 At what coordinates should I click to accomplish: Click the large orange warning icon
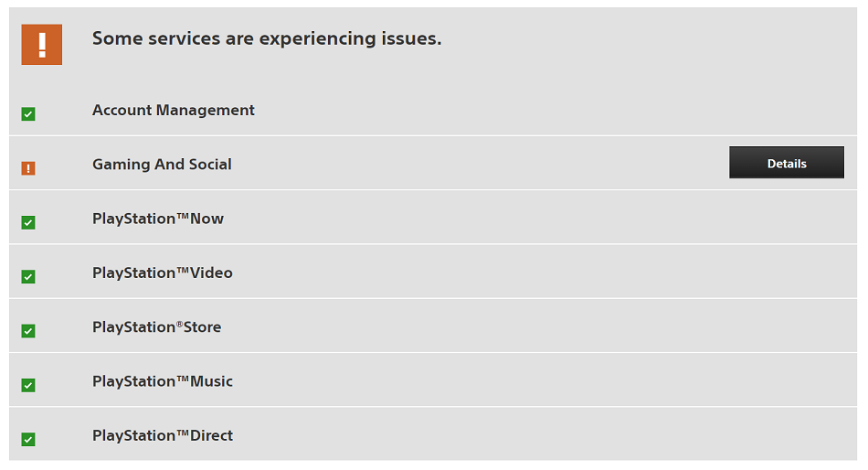(41, 44)
